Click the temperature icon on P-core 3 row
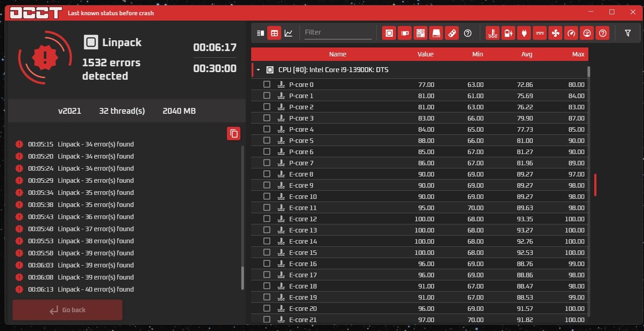The image size is (644, 331). click(x=281, y=118)
